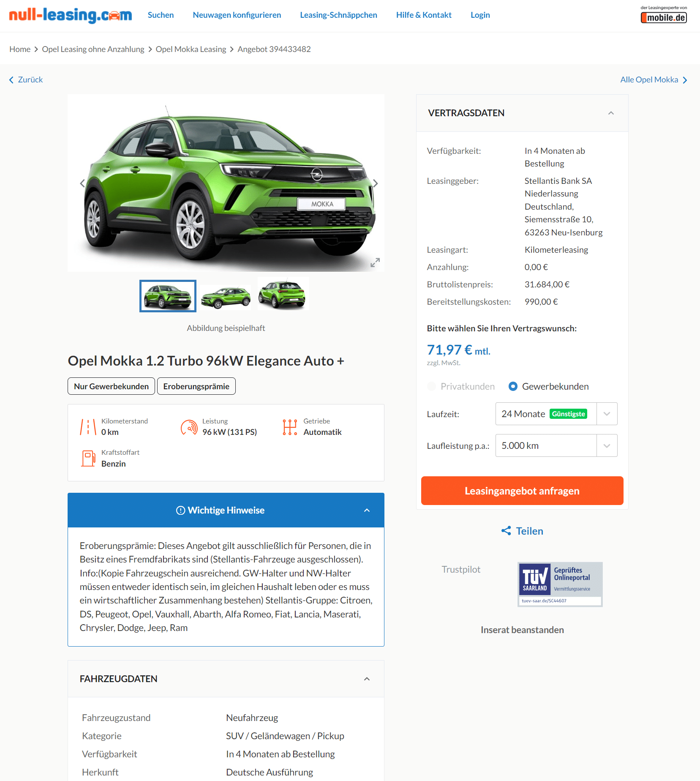Viewport: 700px width, 781px height.
Task: Click the Zurück back arrow
Action: 11,80
